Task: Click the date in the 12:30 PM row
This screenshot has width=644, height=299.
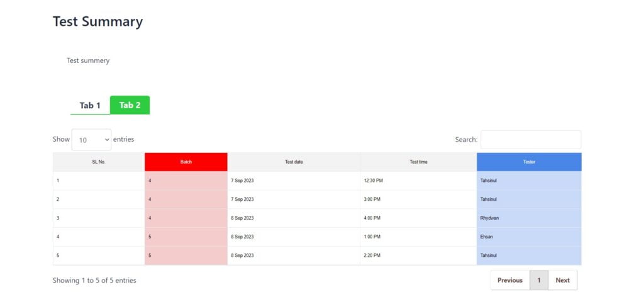Action: (294, 181)
